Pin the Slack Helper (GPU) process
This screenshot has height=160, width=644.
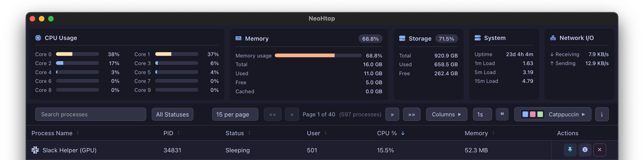[570, 150]
